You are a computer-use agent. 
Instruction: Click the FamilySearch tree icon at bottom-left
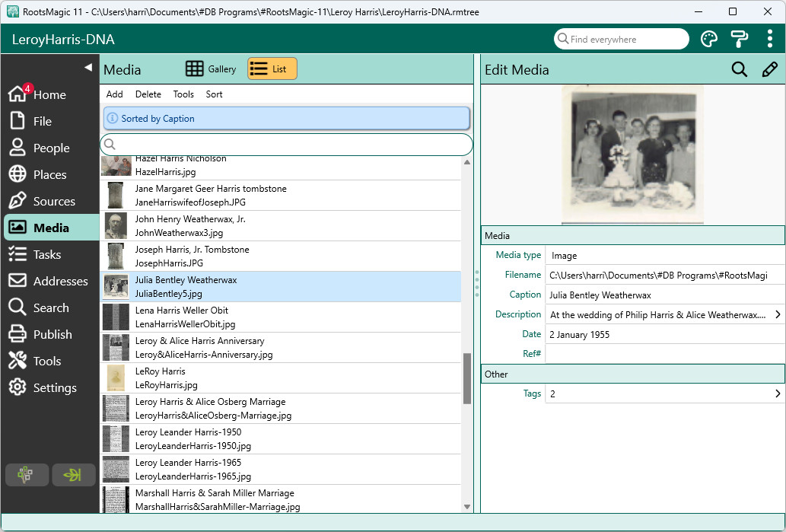click(27, 474)
